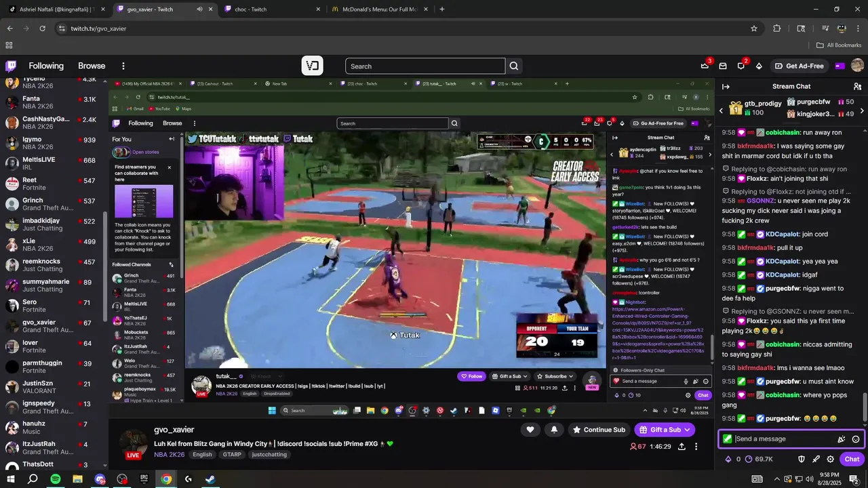Open JustinSzn VALORANT channel in sidebar
Screen dimensions: 868x488
(52, 387)
